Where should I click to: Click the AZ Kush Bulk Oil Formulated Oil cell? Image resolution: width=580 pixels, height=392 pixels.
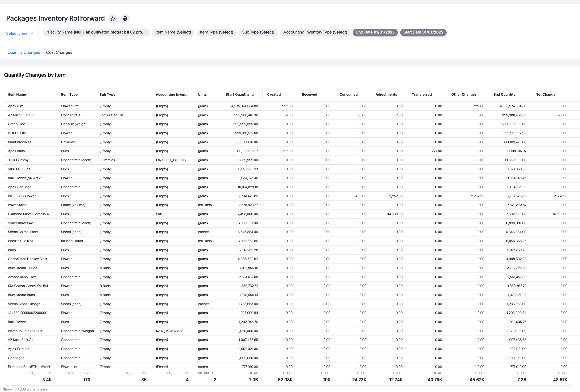pos(123,115)
